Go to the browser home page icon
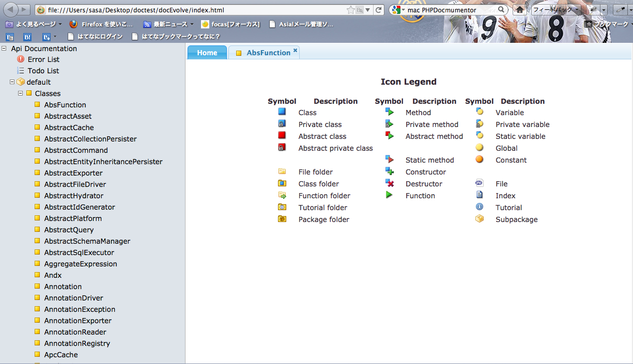This screenshot has height=364, width=633. pos(520,10)
